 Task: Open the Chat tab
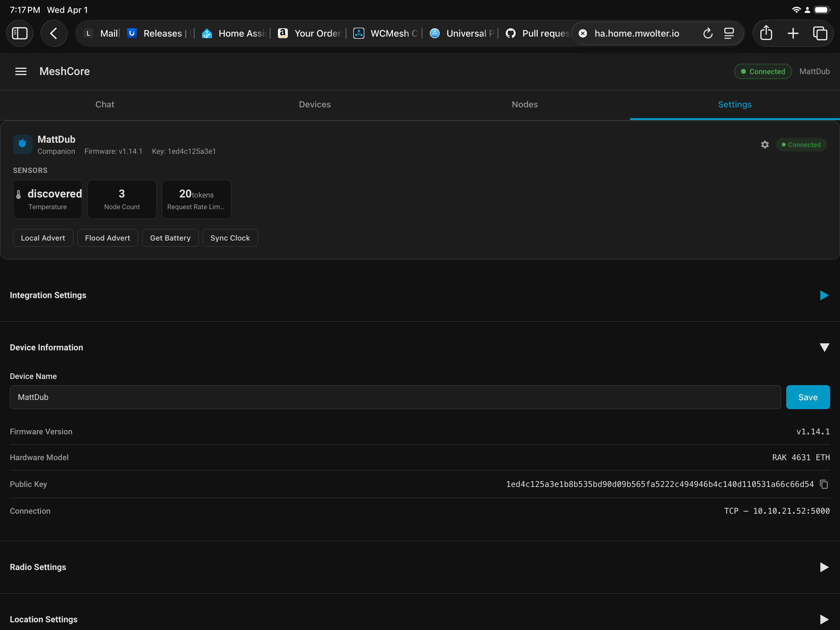[x=105, y=105]
